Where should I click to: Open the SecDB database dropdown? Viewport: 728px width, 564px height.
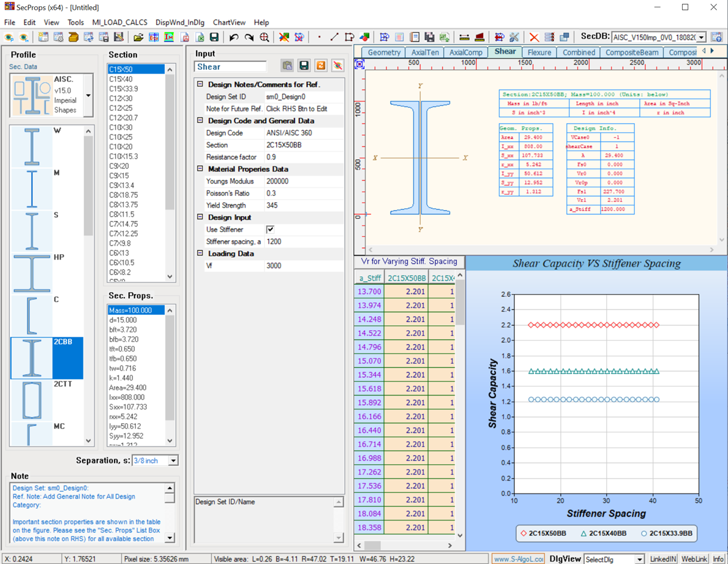pos(701,37)
